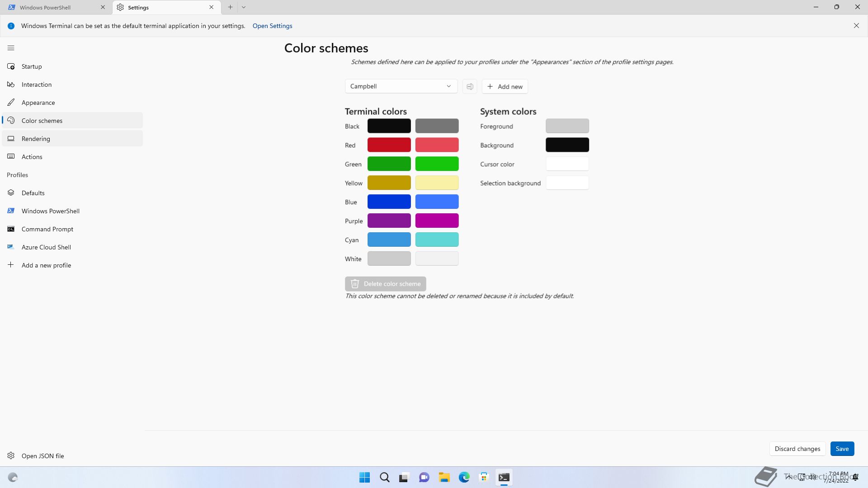Viewport: 868px width, 488px height.
Task: Click the Save button
Action: pyautogui.click(x=842, y=449)
